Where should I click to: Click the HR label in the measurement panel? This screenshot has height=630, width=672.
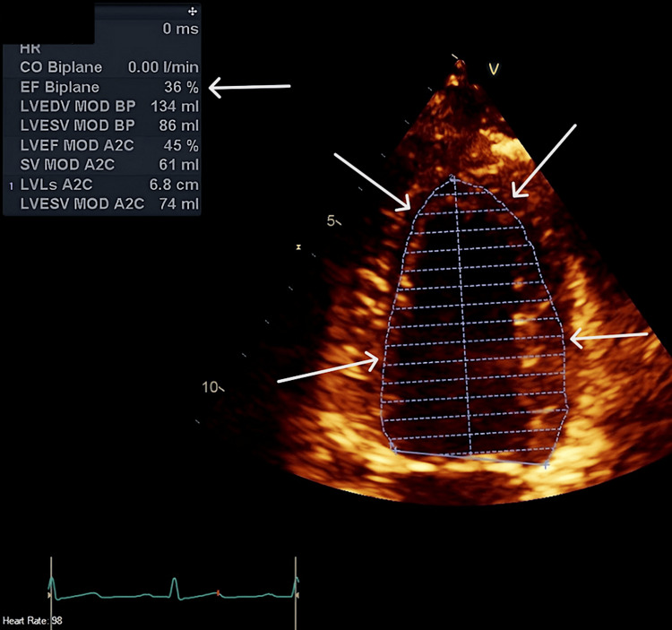coord(30,49)
